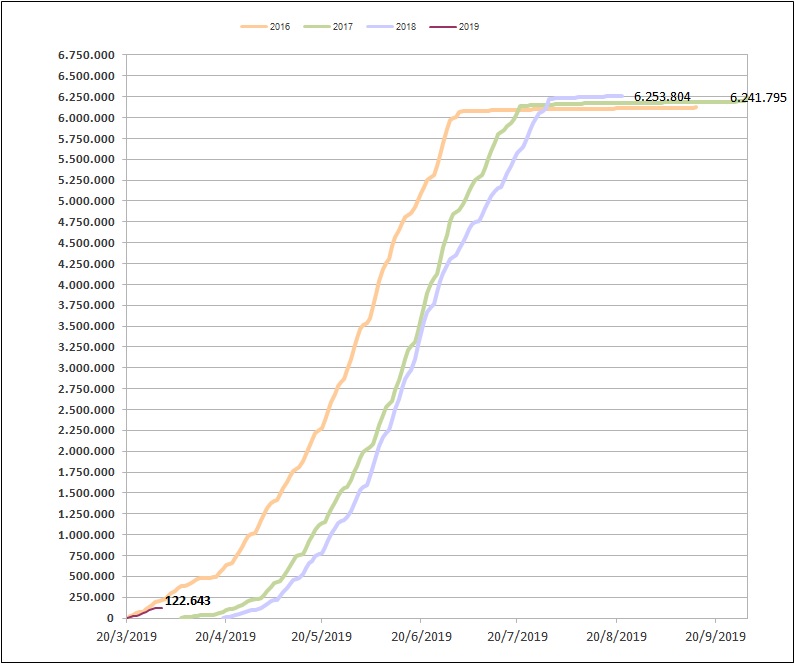Click the lavender 2018 legend line marker

380,27
